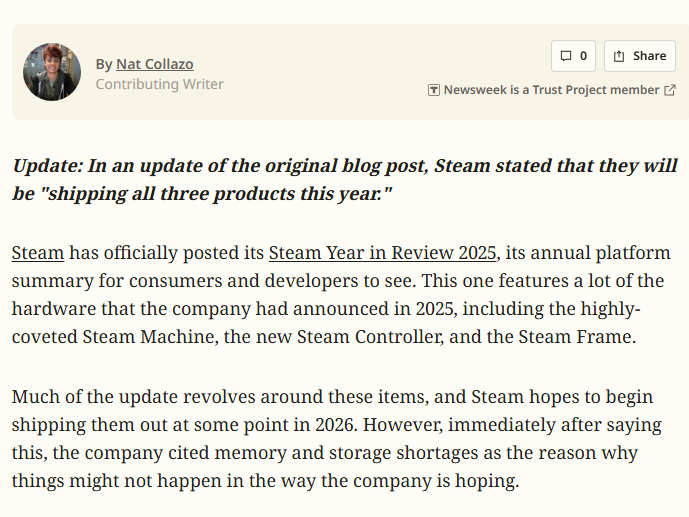Click the Share button label
Image resolution: width=689 pixels, height=517 pixels.
tap(649, 56)
